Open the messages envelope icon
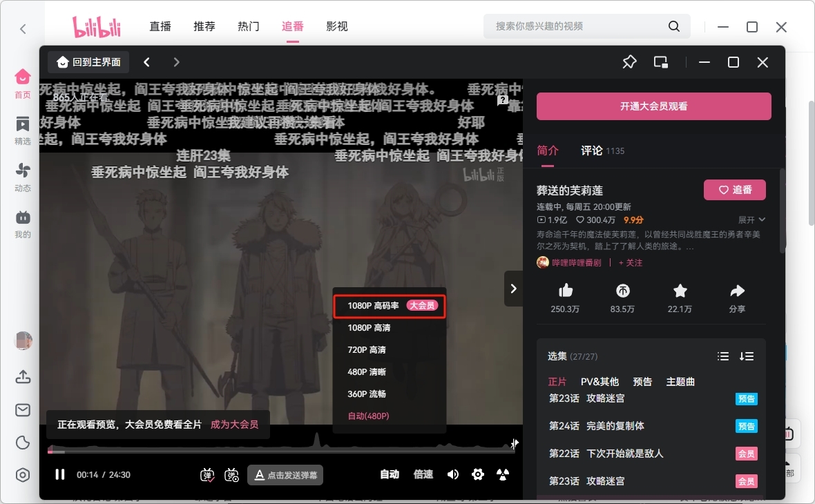This screenshot has height=504, width=815. click(x=23, y=410)
